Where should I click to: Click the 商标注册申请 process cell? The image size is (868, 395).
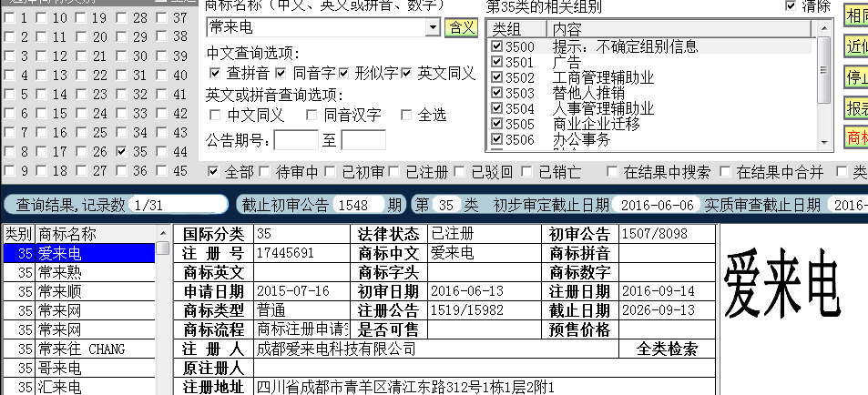[x=302, y=329]
